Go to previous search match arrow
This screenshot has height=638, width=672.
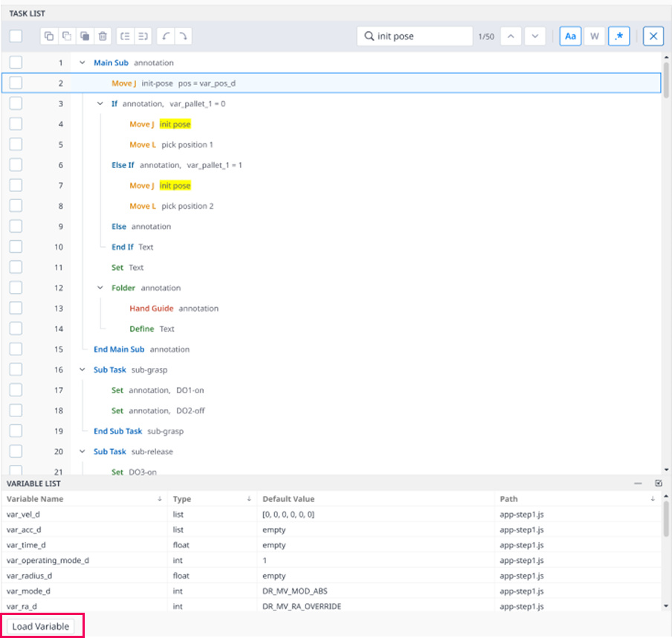(511, 36)
